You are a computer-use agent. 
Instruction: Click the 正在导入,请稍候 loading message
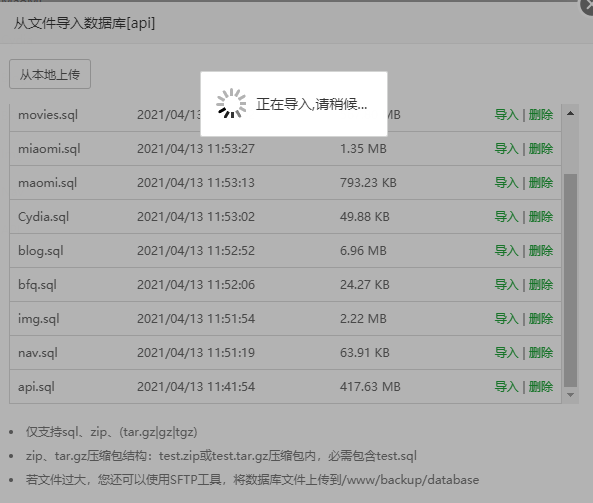(x=311, y=104)
